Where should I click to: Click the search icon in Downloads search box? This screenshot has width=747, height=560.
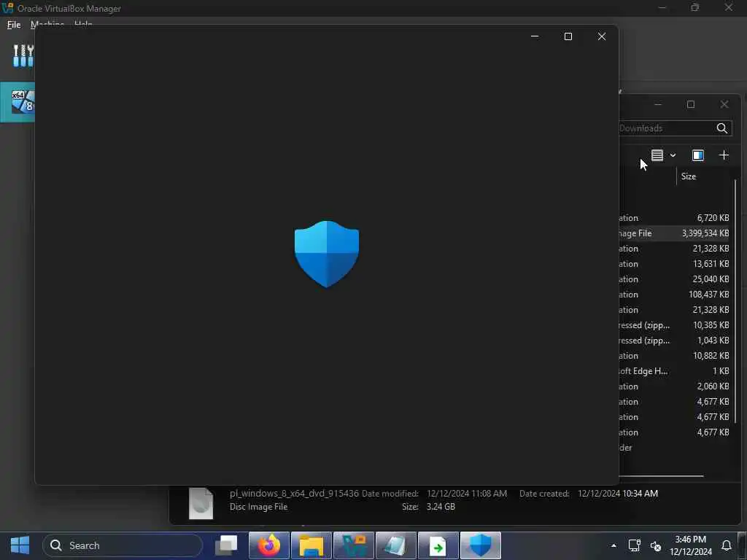coord(721,128)
